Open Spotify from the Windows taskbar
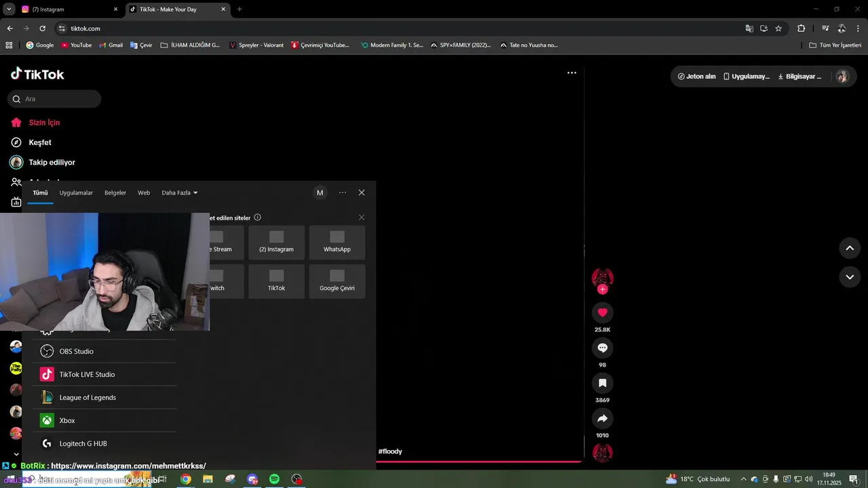 (275, 479)
